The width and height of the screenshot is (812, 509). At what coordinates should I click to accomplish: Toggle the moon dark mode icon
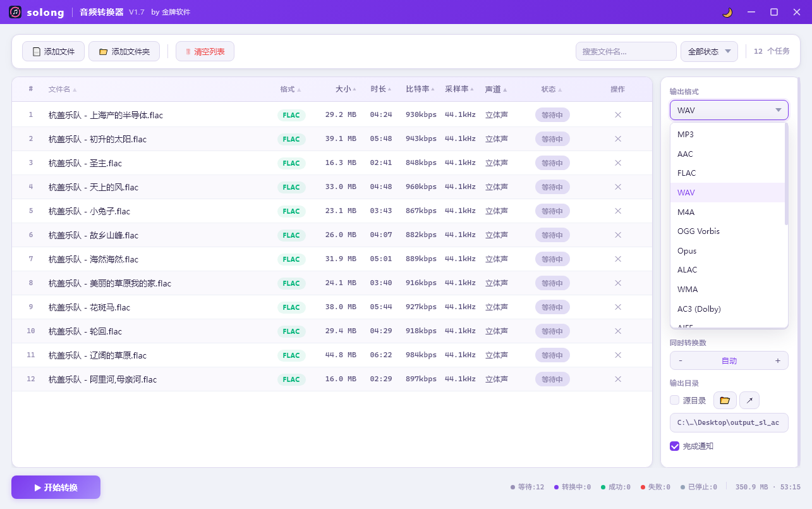(x=727, y=12)
